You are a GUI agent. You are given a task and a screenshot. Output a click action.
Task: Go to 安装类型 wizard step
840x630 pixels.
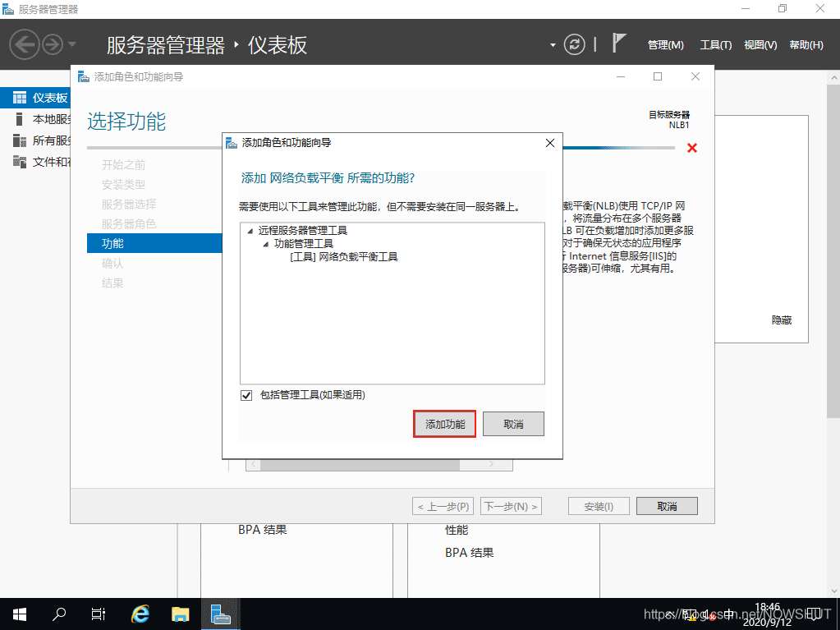coord(123,185)
